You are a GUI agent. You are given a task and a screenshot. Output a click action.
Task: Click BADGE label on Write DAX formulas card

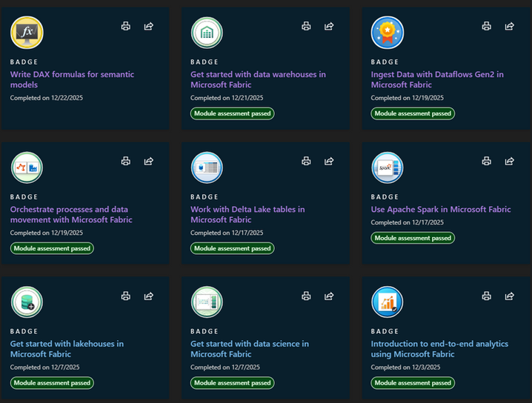click(x=24, y=61)
